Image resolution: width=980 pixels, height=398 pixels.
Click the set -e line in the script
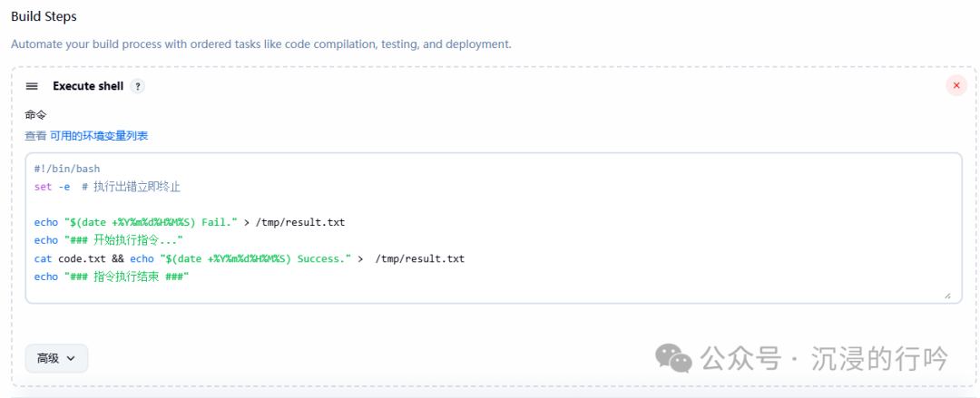point(107,187)
